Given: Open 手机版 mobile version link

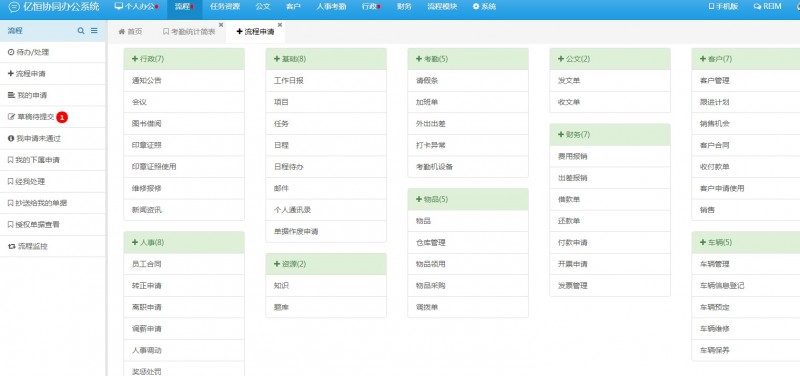Looking at the screenshot, I should 723,7.
